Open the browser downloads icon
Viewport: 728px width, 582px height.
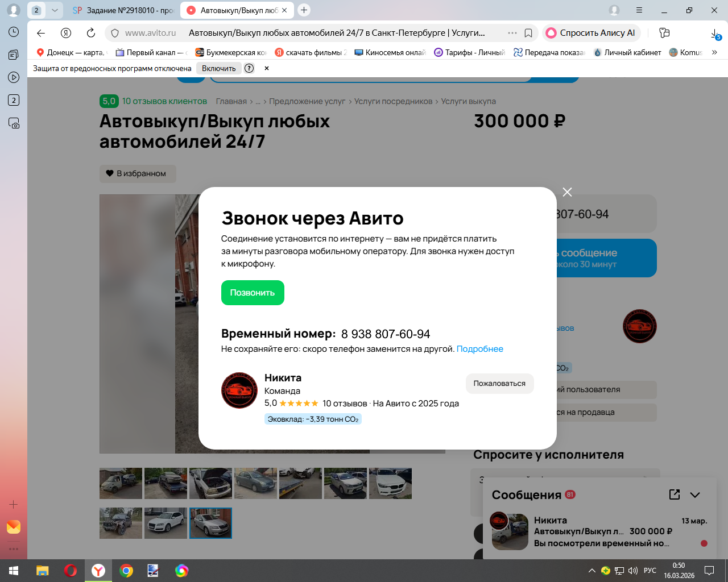point(715,34)
